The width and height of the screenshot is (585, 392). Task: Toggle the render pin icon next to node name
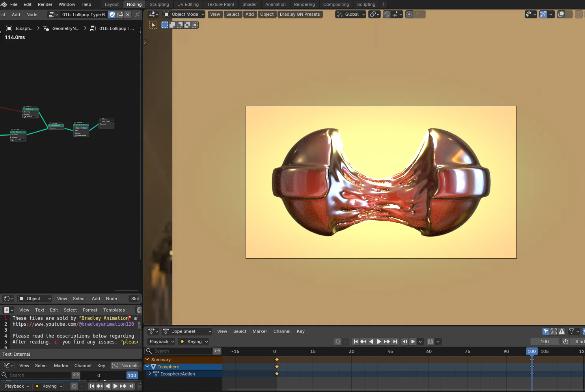tap(137, 14)
